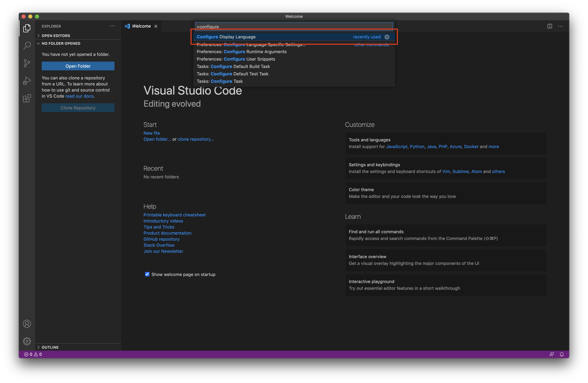Open Introductory videos link
This screenshot has width=588, height=383.
tap(163, 221)
